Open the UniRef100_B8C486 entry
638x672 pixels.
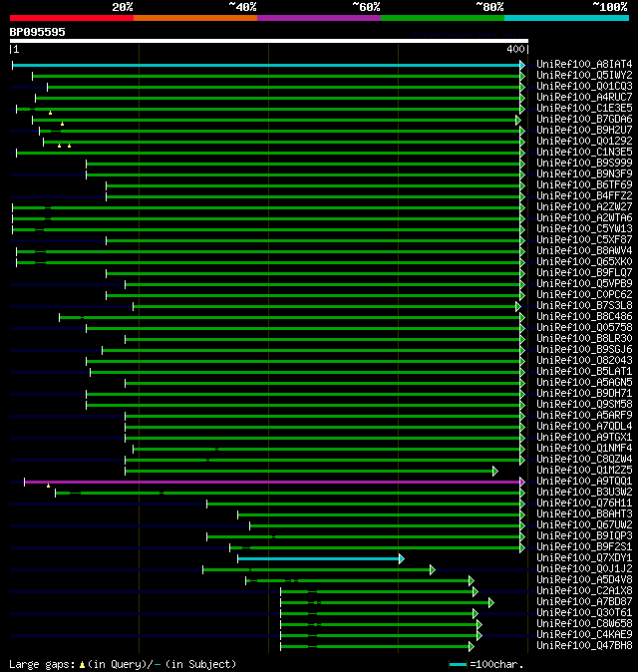point(584,317)
